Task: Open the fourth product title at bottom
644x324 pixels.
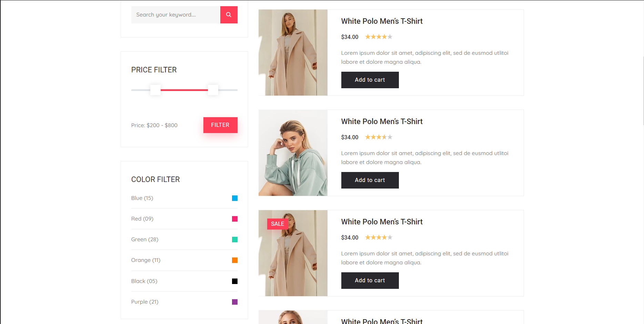Action: pyautogui.click(x=382, y=321)
